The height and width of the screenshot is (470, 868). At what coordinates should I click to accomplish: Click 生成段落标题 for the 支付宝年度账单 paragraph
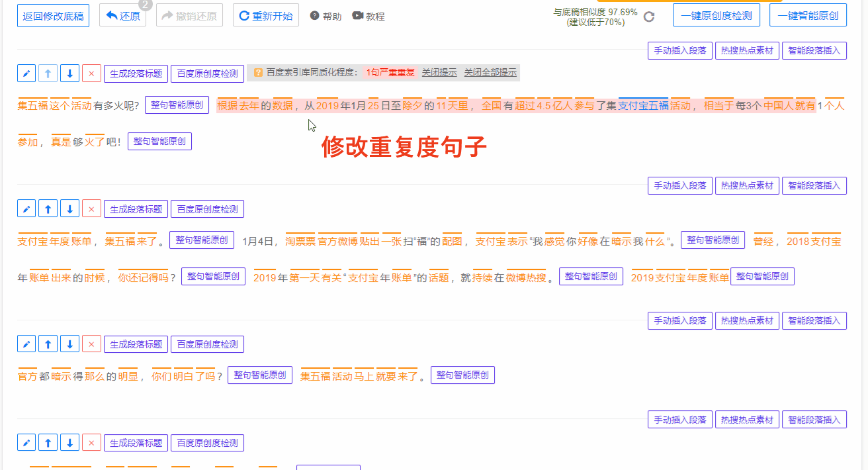click(x=136, y=209)
